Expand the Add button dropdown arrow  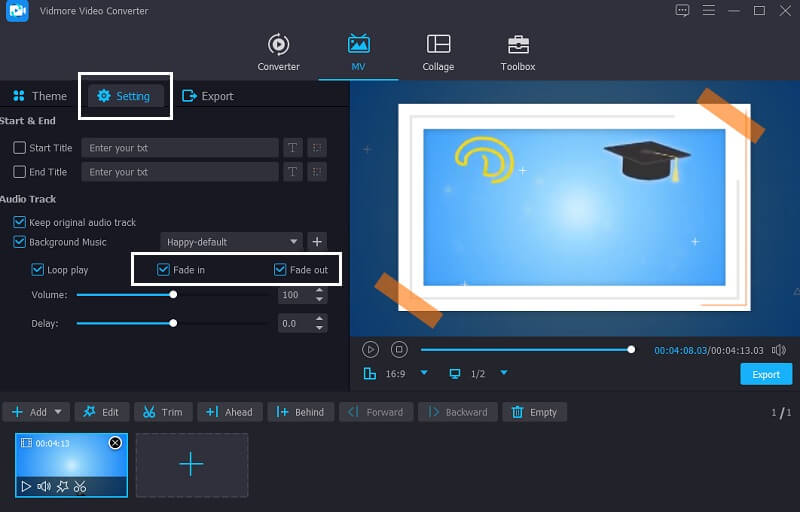(58, 412)
